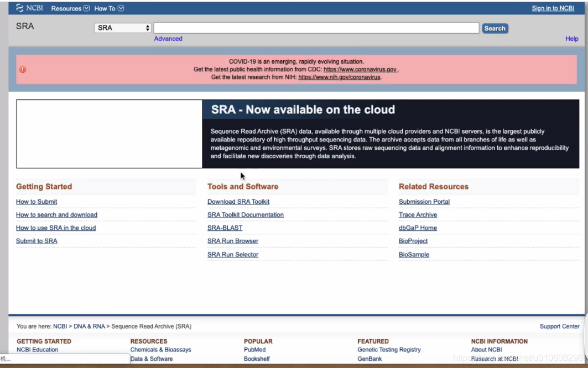Open the Support Center link

coord(559,327)
